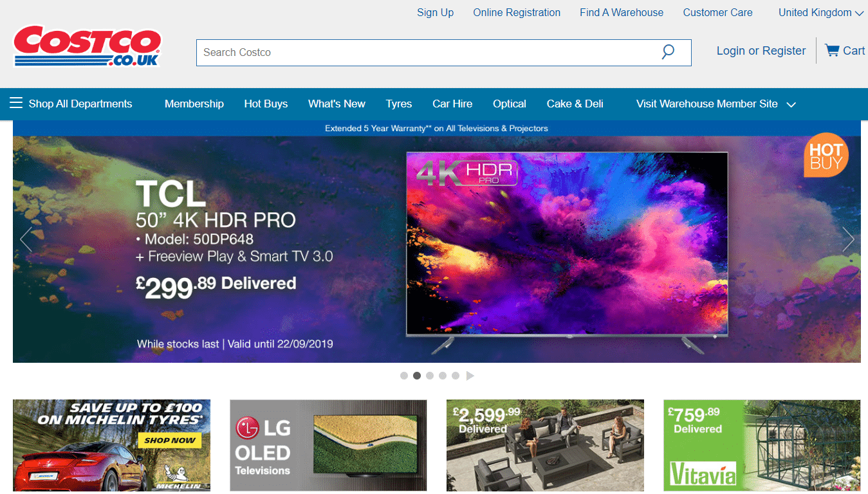868x494 pixels.
Task: Click the Hot Buy orange badge
Action: pos(826,155)
